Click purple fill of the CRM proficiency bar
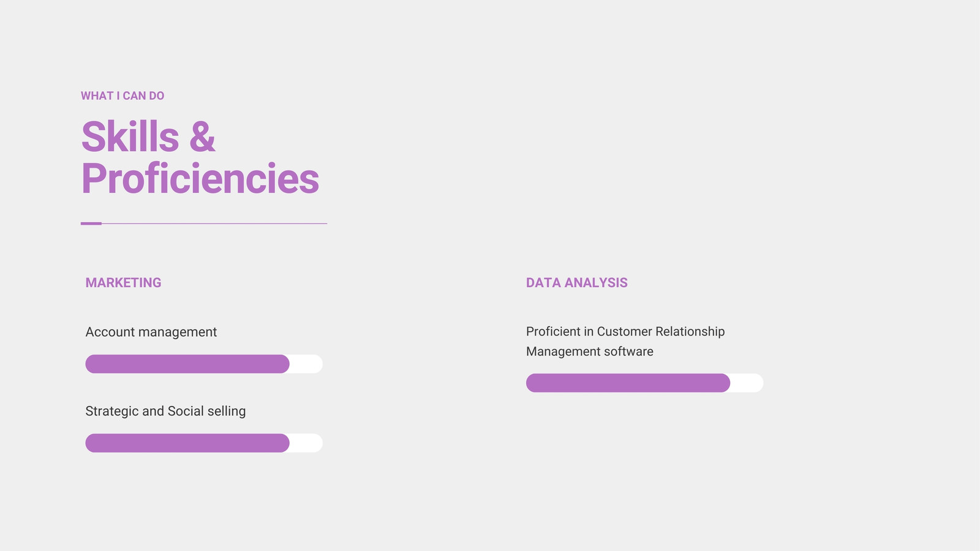This screenshot has height=551, width=980. click(x=628, y=383)
